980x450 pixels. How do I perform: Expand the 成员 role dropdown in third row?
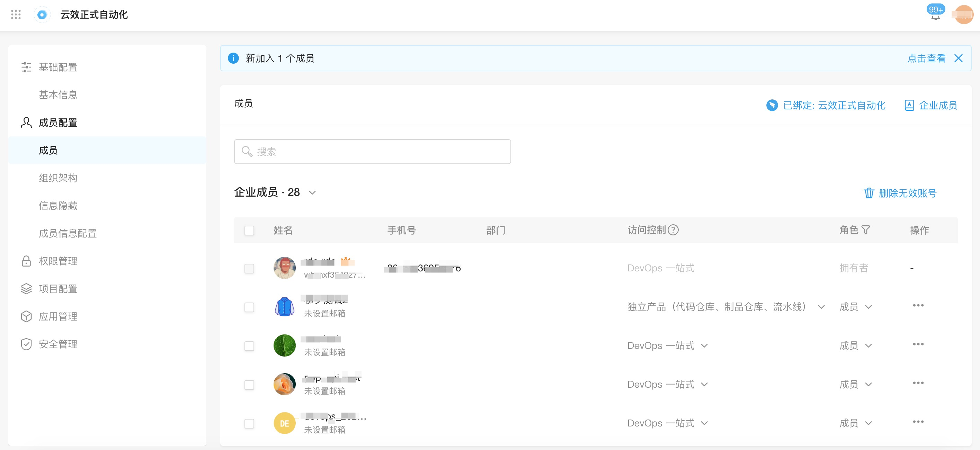tap(868, 346)
